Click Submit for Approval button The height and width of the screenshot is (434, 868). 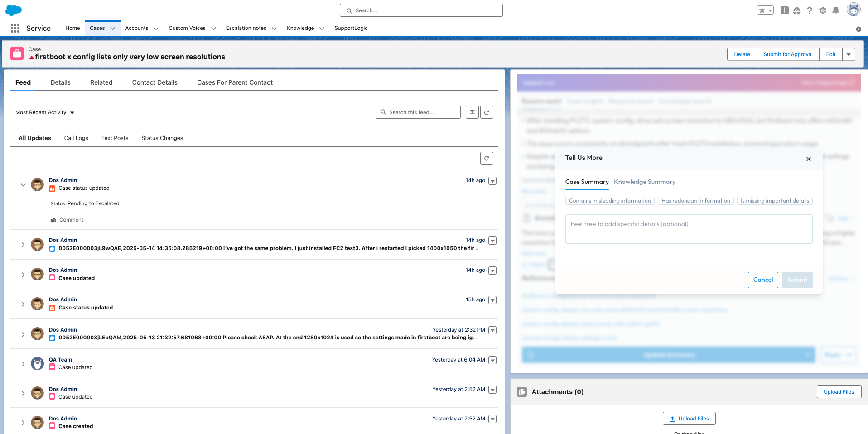(x=788, y=54)
